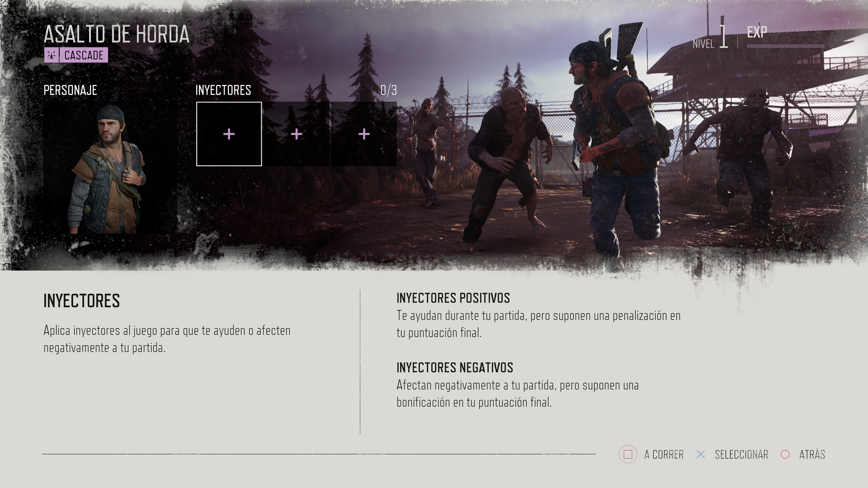This screenshot has width=868, height=488.
Task: Click the PERSONAJE section heading
Action: click(x=71, y=90)
